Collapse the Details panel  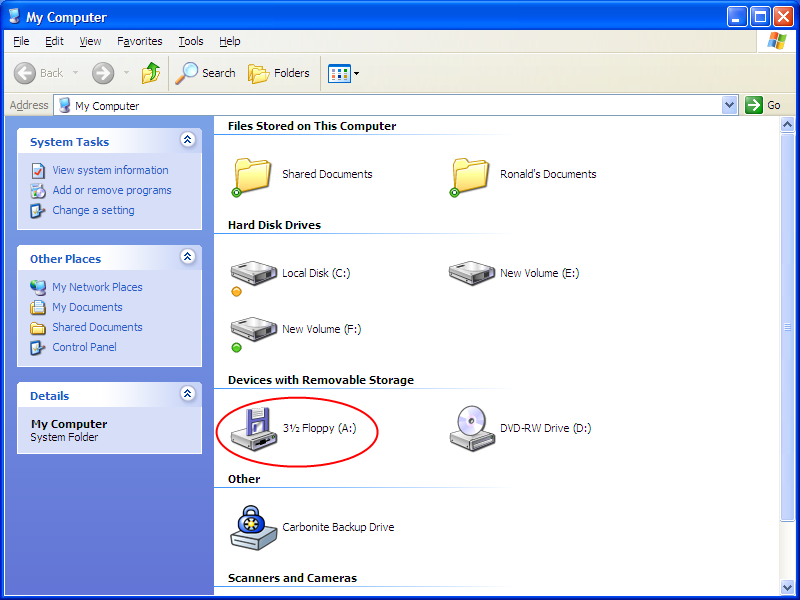(188, 393)
